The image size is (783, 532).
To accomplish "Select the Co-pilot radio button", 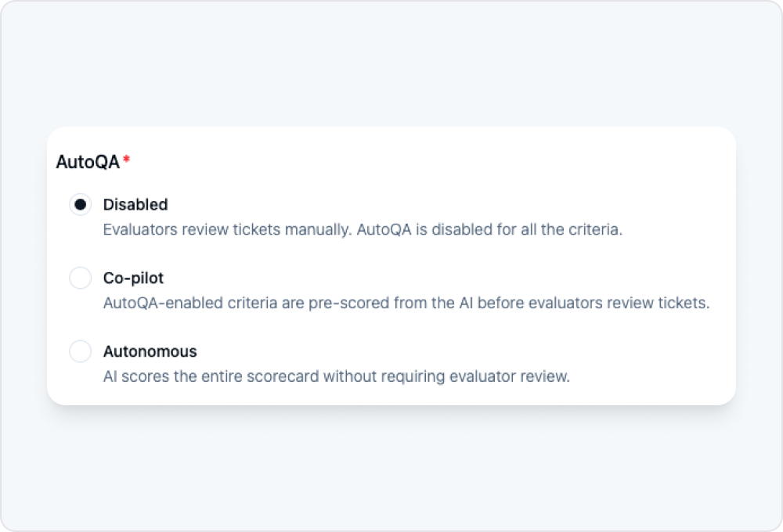I will click(80, 278).
